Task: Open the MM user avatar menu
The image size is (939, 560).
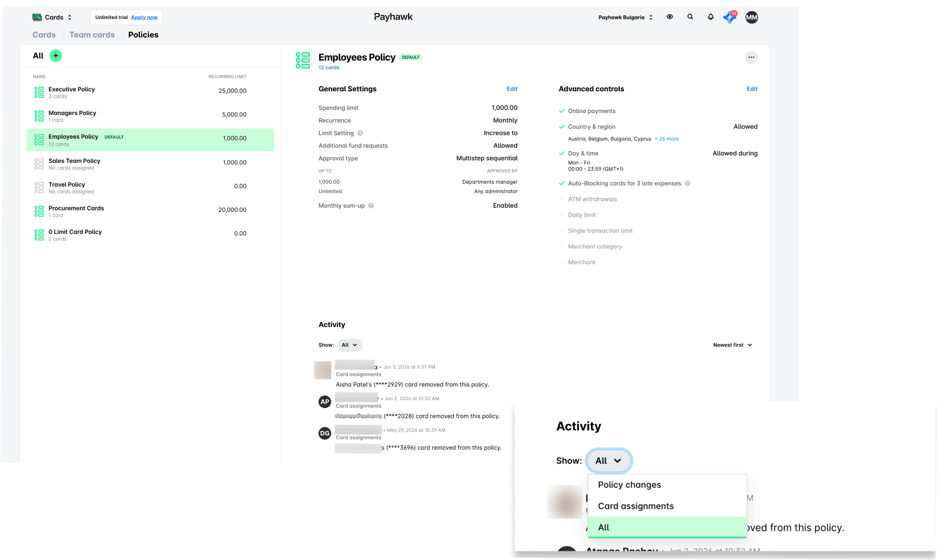Action: coord(752,17)
